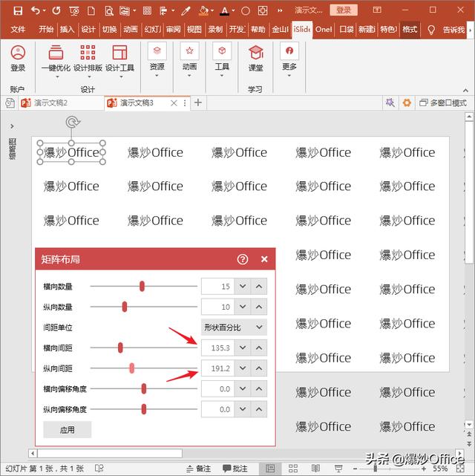Switch to slide sorter view icon
This screenshot has width=475, height=476.
(293, 469)
